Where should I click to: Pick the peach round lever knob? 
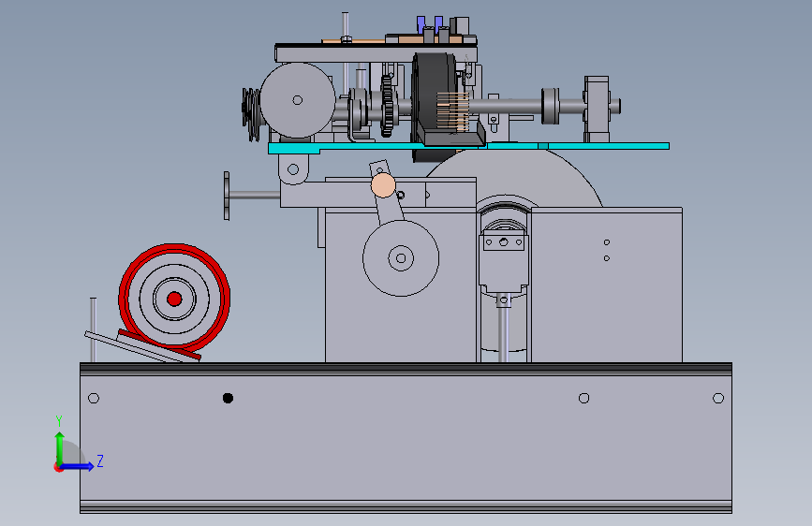click(x=383, y=185)
